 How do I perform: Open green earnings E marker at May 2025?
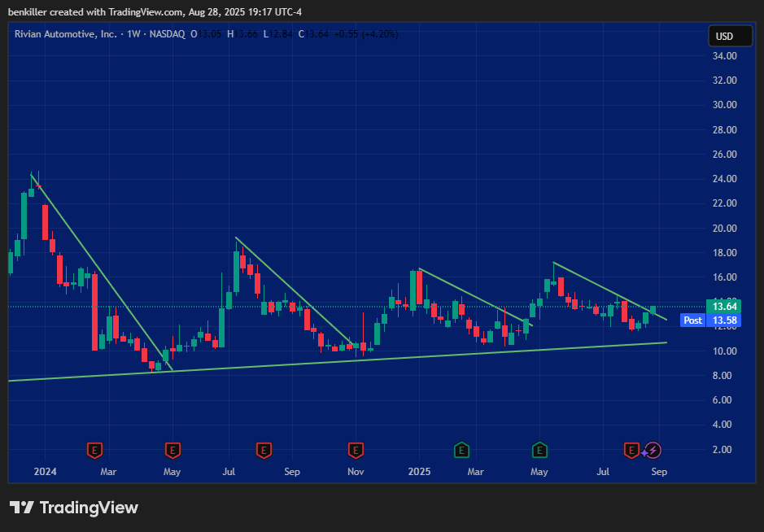tap(539, 450)
